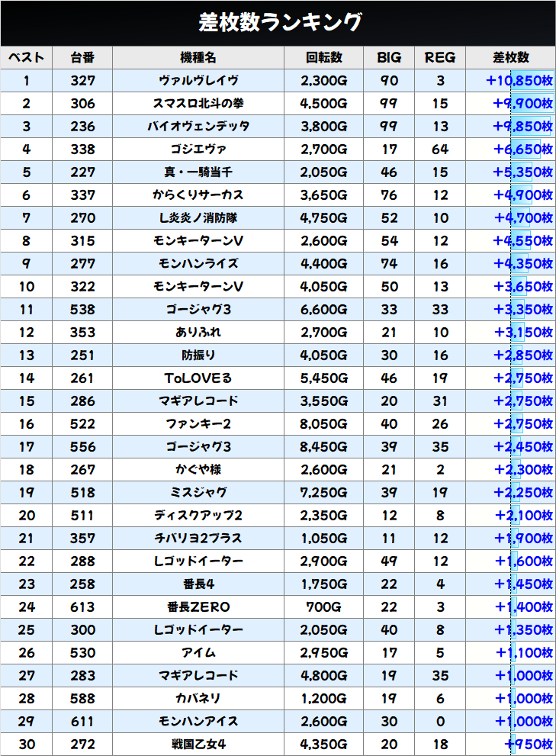Screen dimensions: 556x756
Task: Click machine number 306
Action: click(82, 103)
